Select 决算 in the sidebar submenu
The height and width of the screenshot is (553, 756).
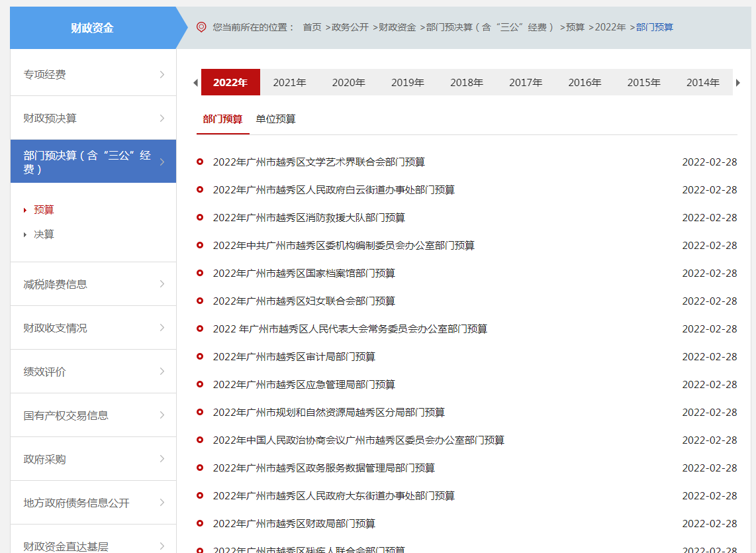pyautogui.click(x=44, y=234)
